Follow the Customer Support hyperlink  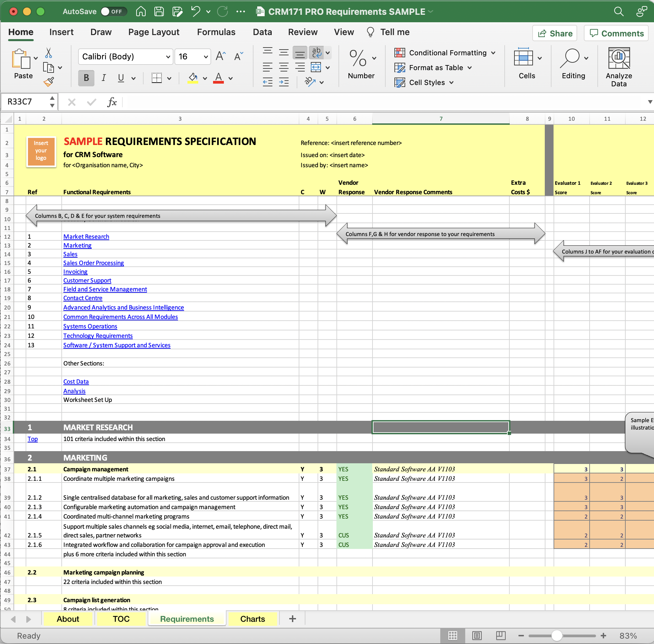(x=87, y=281)
